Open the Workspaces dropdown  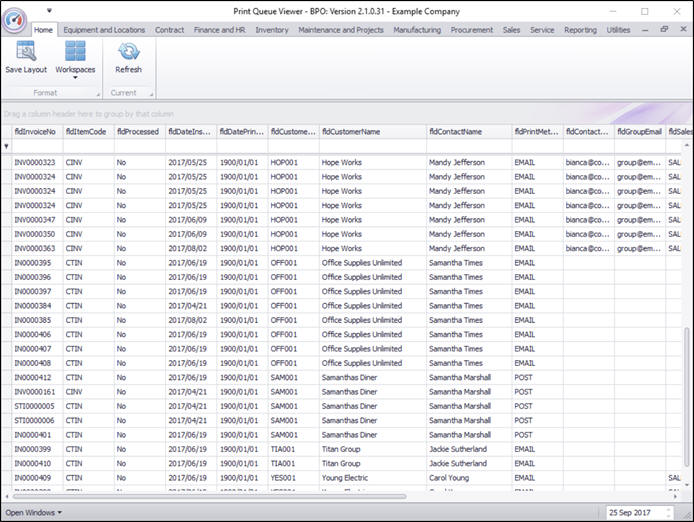(x=75, y=59)
